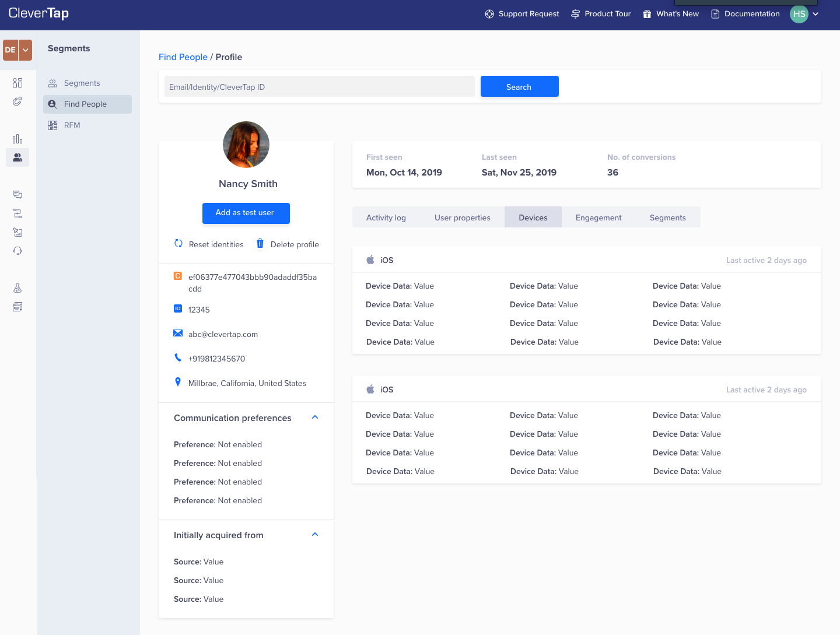The width and height of the screenshot is (840, 635).
Task: Click the headset support icon in sidebar
Action: [x=17, y=251]
